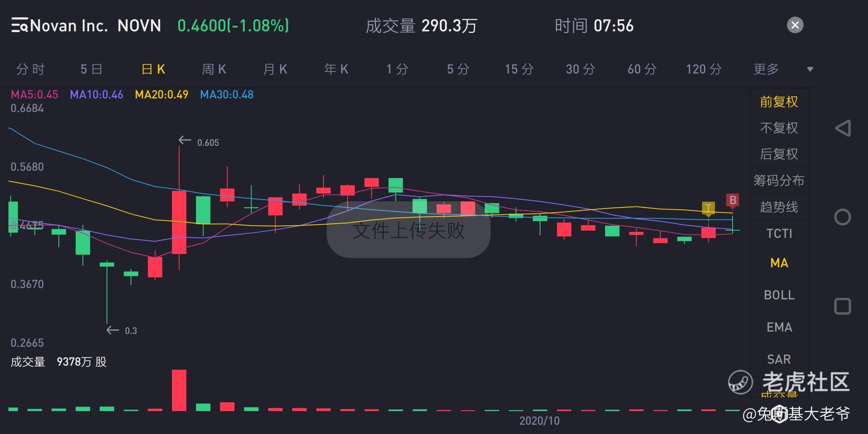Close the chart with the X button
This screenshot has height=434, width=868.
795,25
